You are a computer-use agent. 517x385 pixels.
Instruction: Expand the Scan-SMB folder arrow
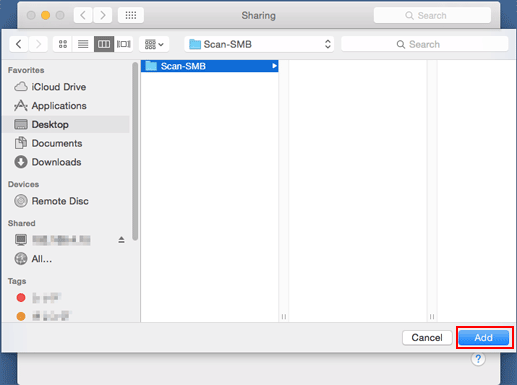coord(274,66)
